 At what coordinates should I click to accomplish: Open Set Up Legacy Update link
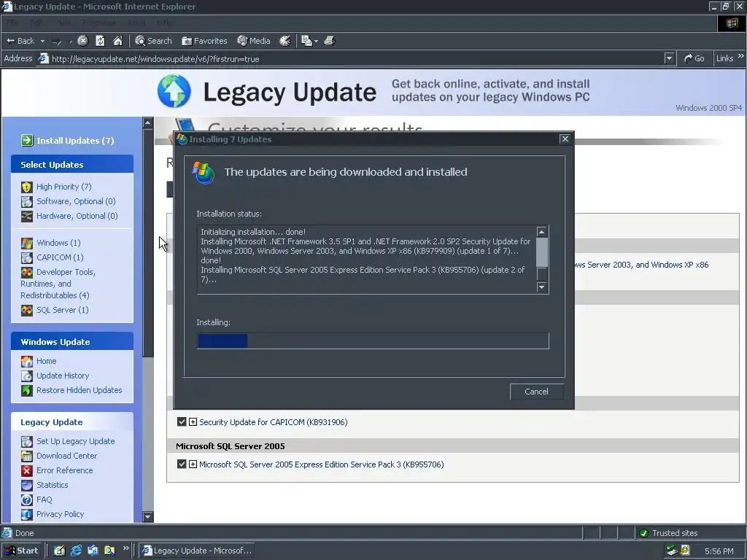point(75,441)
